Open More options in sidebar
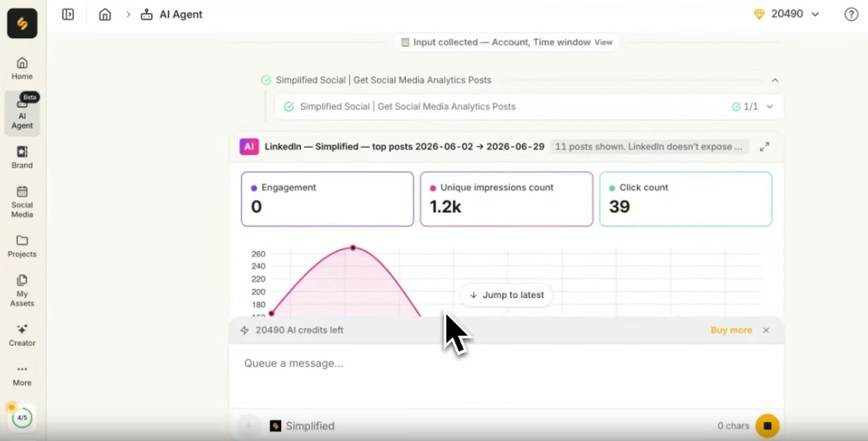 [x=22, y=375]
